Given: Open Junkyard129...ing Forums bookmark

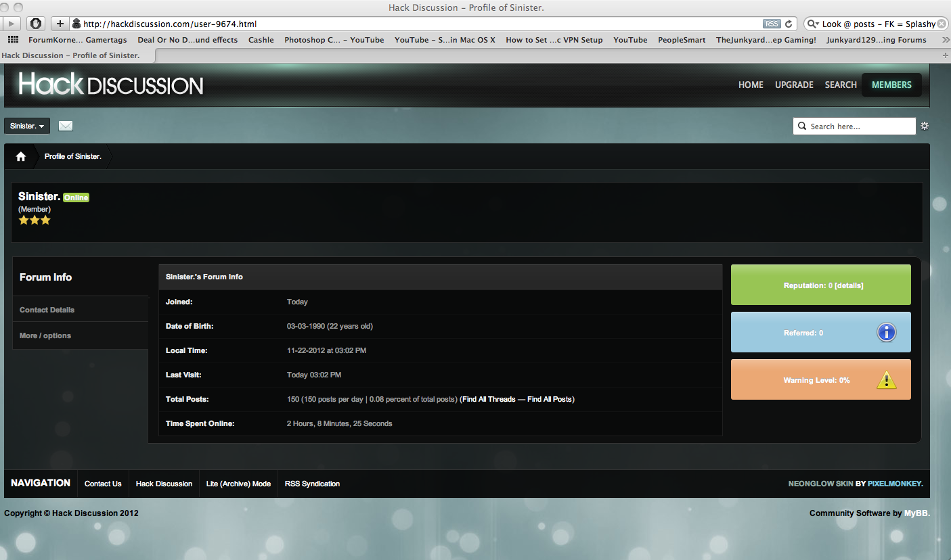Looking at the screenshot, I should [877, 40].
